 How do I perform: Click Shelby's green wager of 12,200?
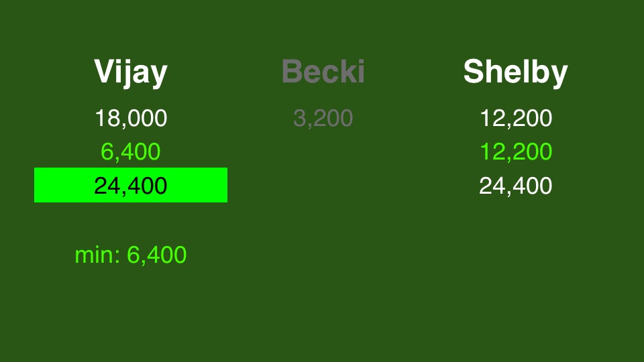(x=515, y=152)
